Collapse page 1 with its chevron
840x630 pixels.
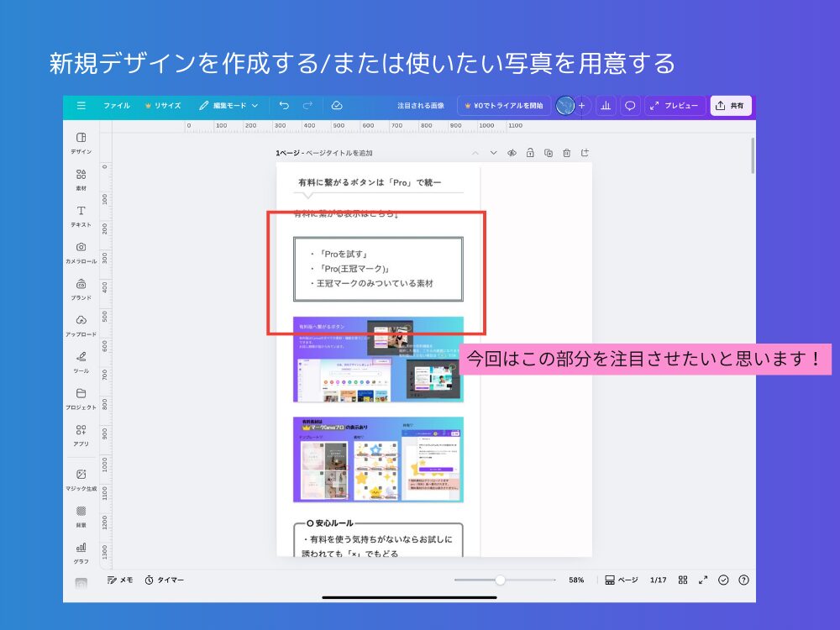click(x=476, y=153)
